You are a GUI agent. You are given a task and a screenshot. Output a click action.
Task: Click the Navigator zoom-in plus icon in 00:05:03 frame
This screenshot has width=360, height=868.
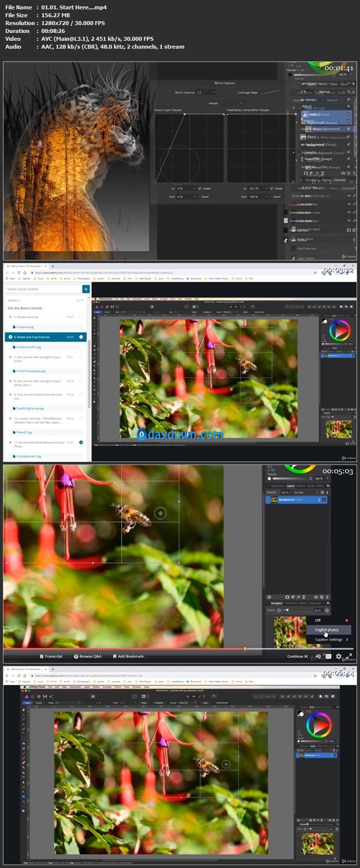coord(327,610)
